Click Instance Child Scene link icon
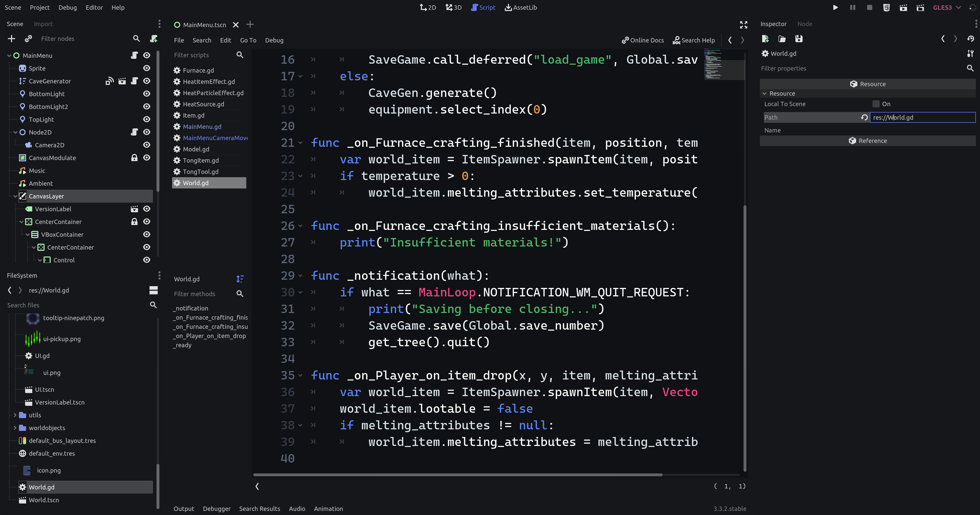The image size is (980, 515). pos(28,39)
